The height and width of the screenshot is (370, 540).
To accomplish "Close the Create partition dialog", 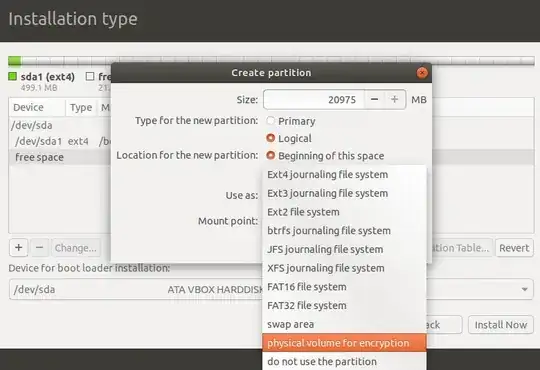I will [x=422, y=73].
